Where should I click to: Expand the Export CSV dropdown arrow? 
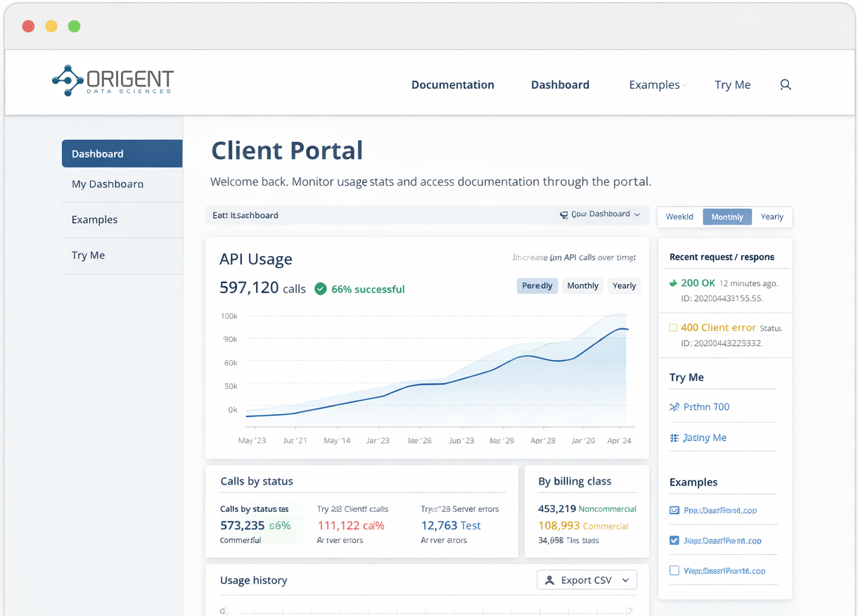(625, 579)
